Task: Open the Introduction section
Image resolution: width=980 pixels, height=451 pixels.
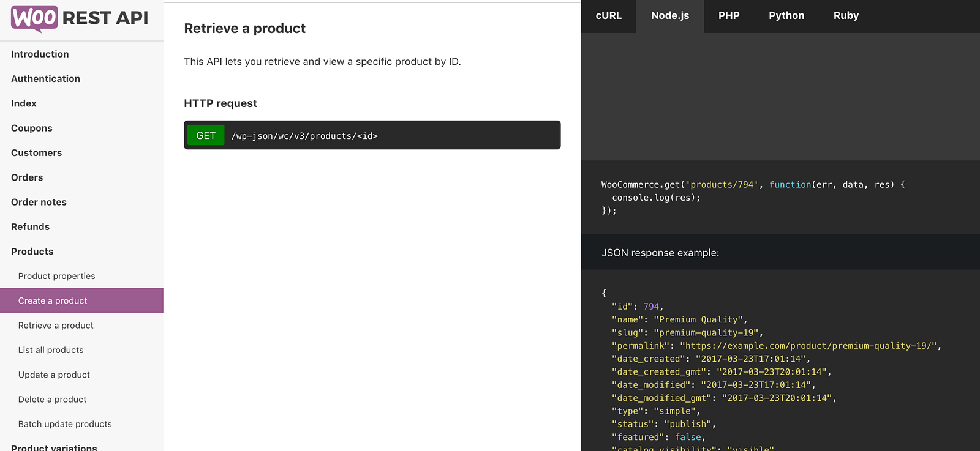Action: coord(40,54)
